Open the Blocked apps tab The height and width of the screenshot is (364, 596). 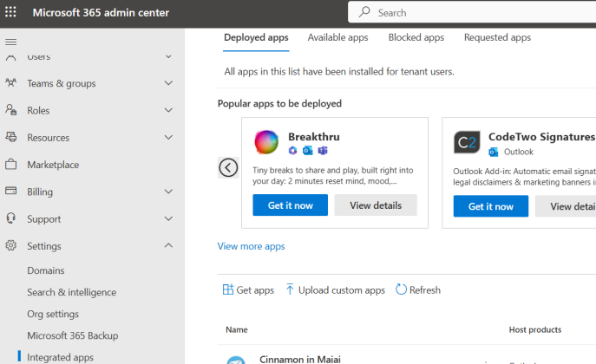(416, 37)
